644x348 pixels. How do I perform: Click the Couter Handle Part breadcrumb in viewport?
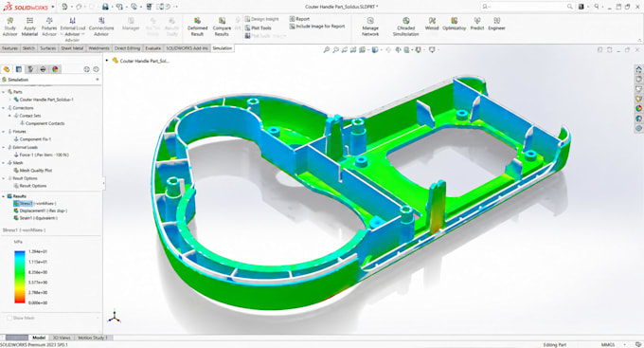(141, 61)
